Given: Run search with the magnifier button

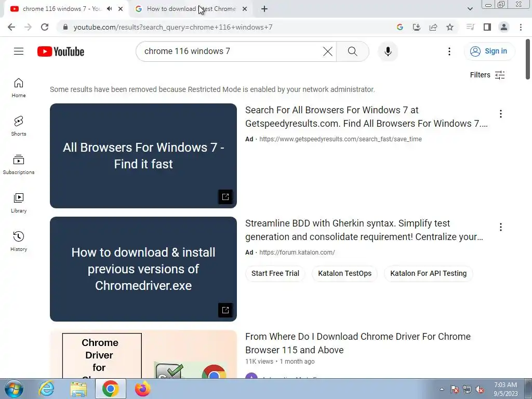Looking at the screenshot, I should pyautogui.click(x=353, y=51).
